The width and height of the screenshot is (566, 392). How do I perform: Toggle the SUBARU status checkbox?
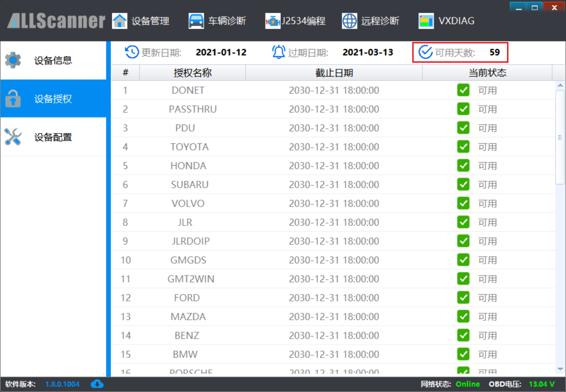(x=463, y=184)
